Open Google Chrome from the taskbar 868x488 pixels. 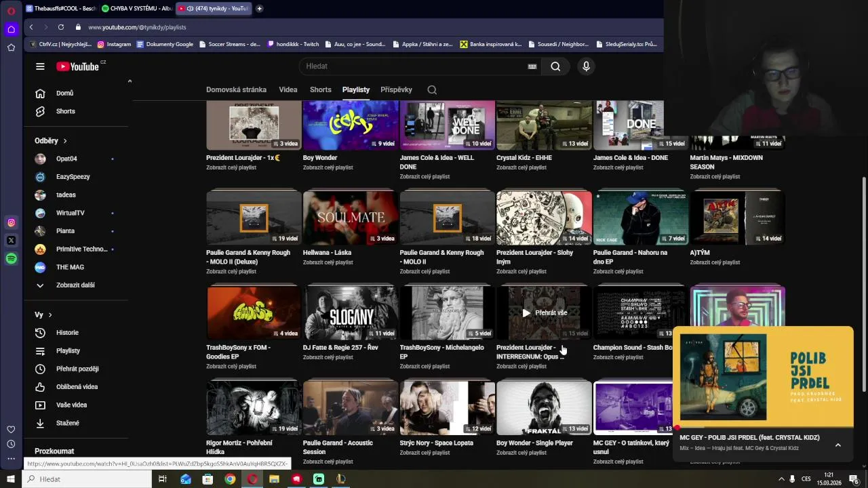(230, 479)
